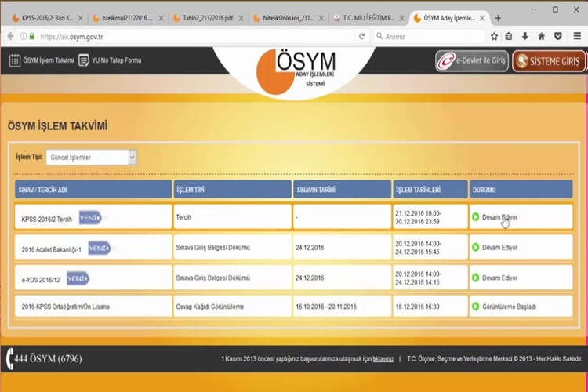
Task: Open ÖSYM İşlem Takvimi link in header
Action: click(49, 60)
